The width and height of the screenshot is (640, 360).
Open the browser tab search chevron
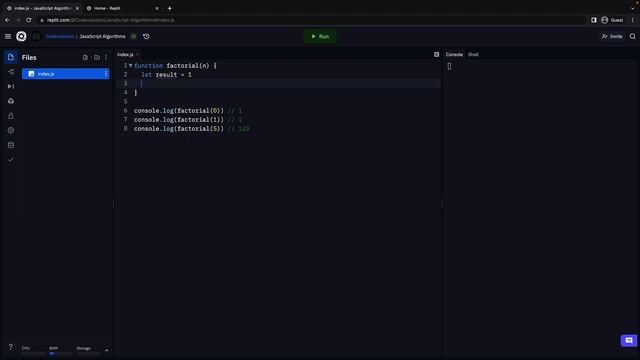pos(632,8)
